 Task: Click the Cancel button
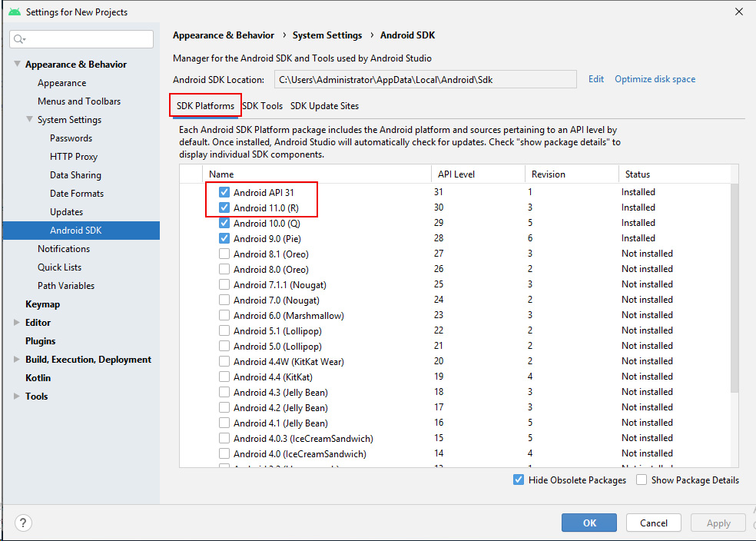(x=653, y=523)
